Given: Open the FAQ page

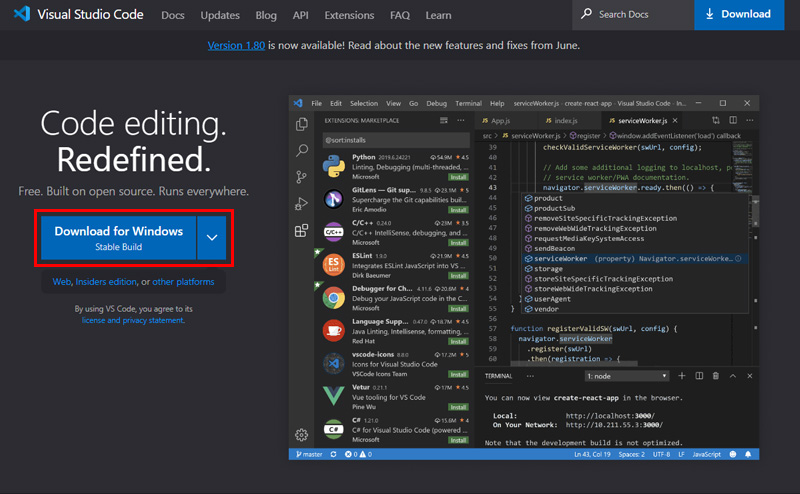Looking at the screenshot, I should tap(399, 15).
